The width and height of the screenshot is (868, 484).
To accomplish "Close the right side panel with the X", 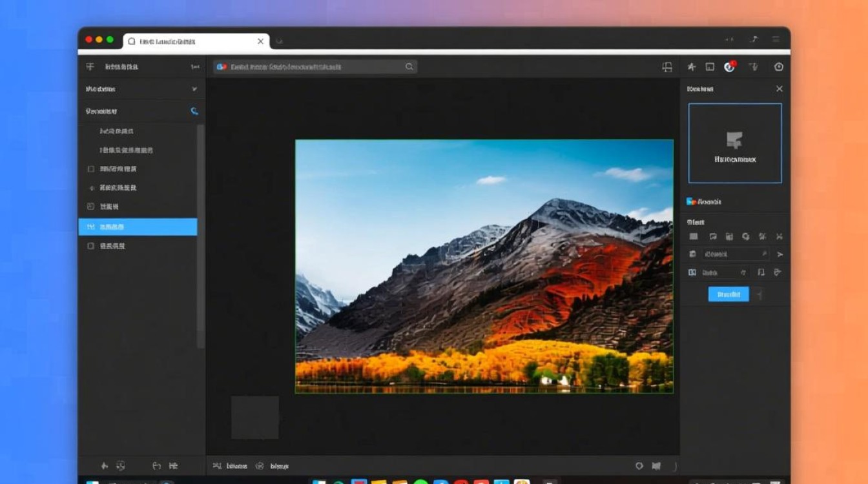I will click(x=779, y=89).
